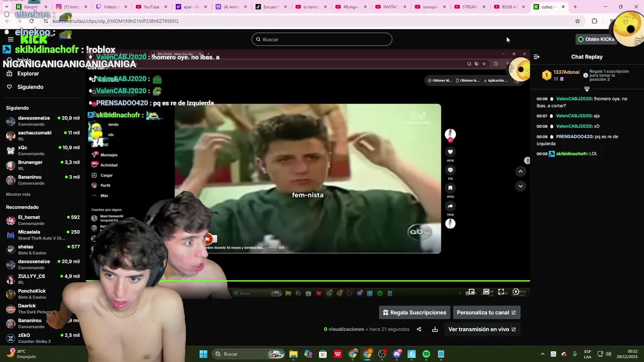
Task: Expand the gift leaderboard in chat
Action: (x=587, y=89)
